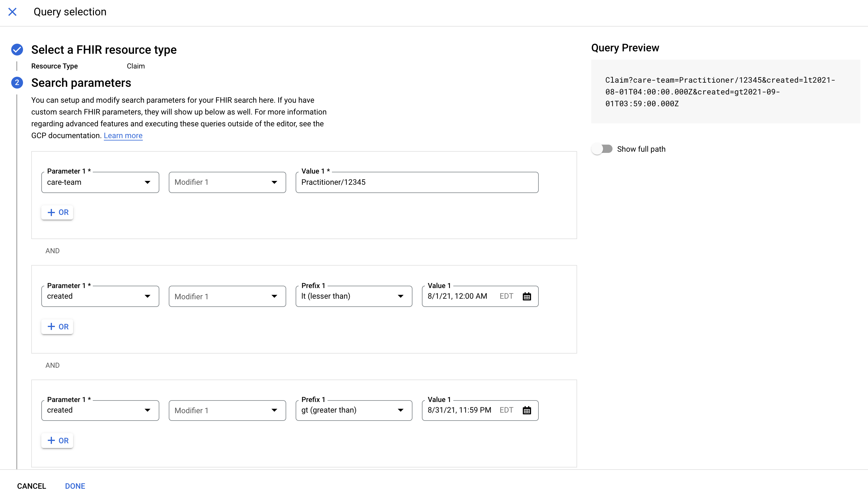Image resolution: width=868 pixels, height=497 pixels.
Task: Click the calendar icon for created gt date
Action: (x=526, y=410)
